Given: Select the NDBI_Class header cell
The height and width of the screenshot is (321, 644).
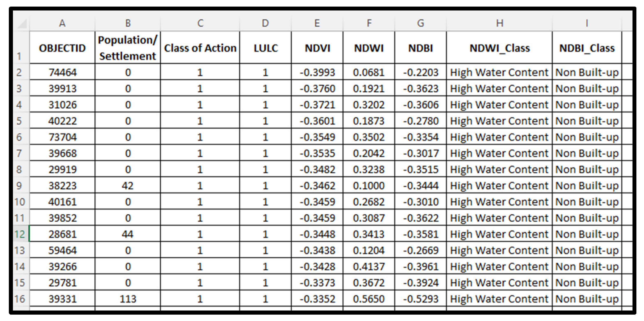Looking at the screenshot, I should [x=587, y=48].
